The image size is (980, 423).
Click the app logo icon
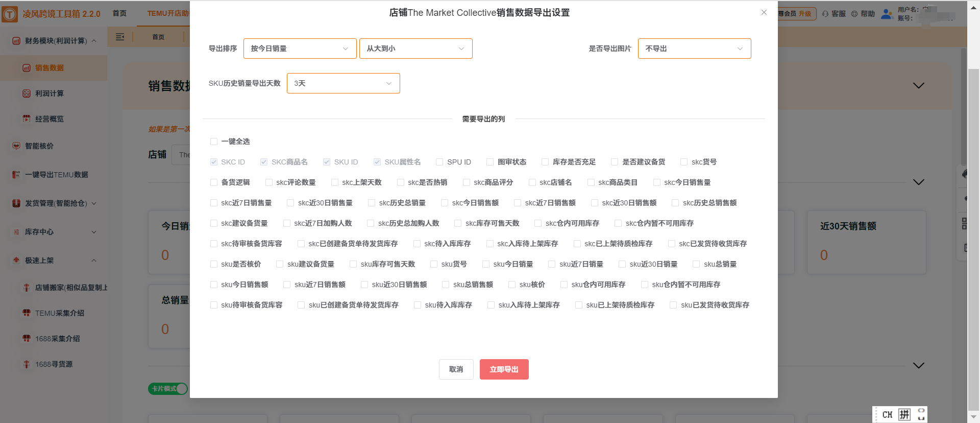10,14
